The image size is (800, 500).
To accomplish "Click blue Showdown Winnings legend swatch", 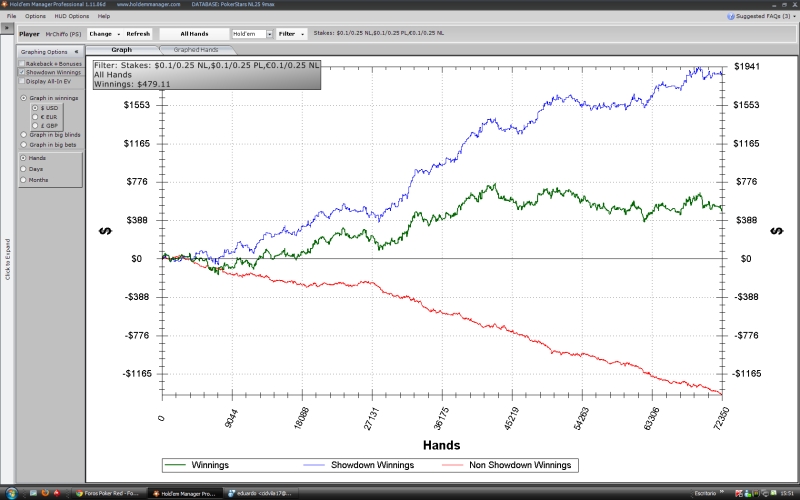I will tap(314, 465).
